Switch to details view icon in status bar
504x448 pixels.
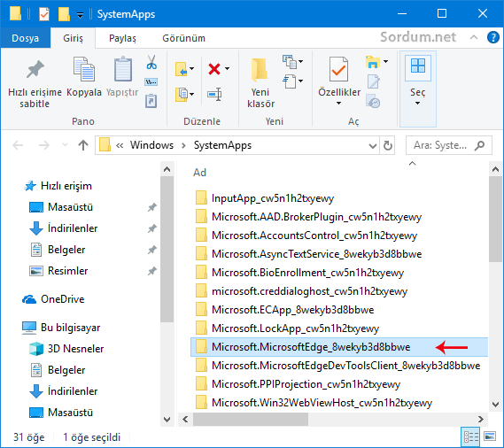470,436
